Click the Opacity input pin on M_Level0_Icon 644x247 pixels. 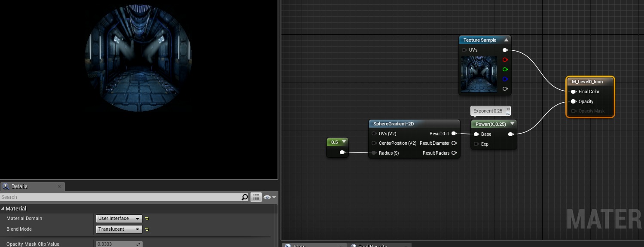tap(573, 101)
